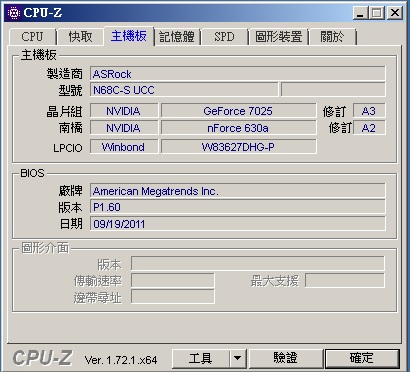Click the 日期 label in BIOS
The image size is (410, 375).
click(x=71, y=224)
